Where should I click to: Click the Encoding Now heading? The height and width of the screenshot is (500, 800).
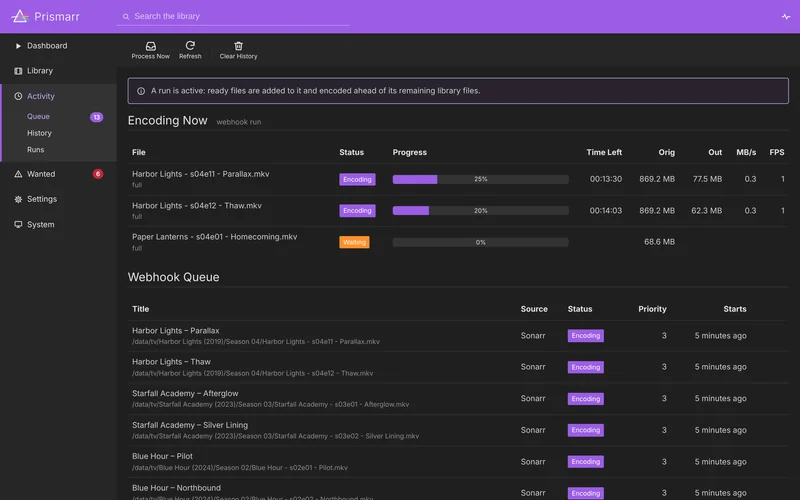167,120
